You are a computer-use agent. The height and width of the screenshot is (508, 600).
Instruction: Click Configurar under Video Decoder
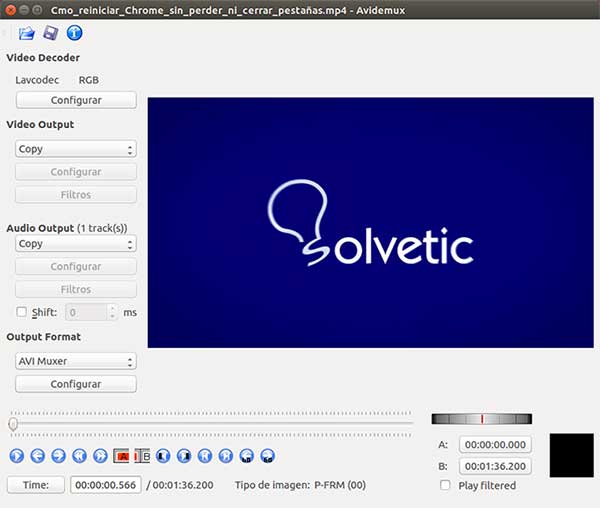76,100
